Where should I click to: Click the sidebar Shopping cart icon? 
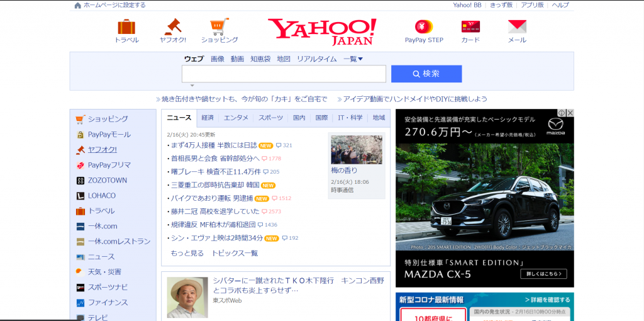(x=80, y=119)
